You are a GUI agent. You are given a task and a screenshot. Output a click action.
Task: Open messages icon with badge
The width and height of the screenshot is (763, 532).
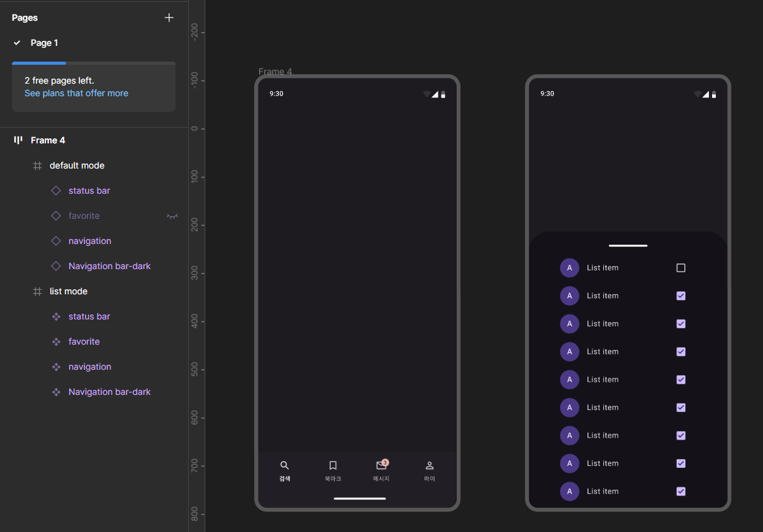382,465
